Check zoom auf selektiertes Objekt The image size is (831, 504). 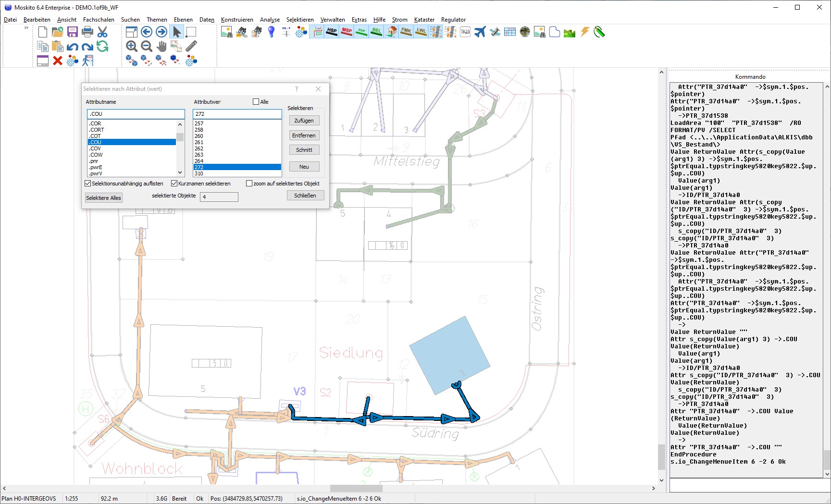[249, 184]
